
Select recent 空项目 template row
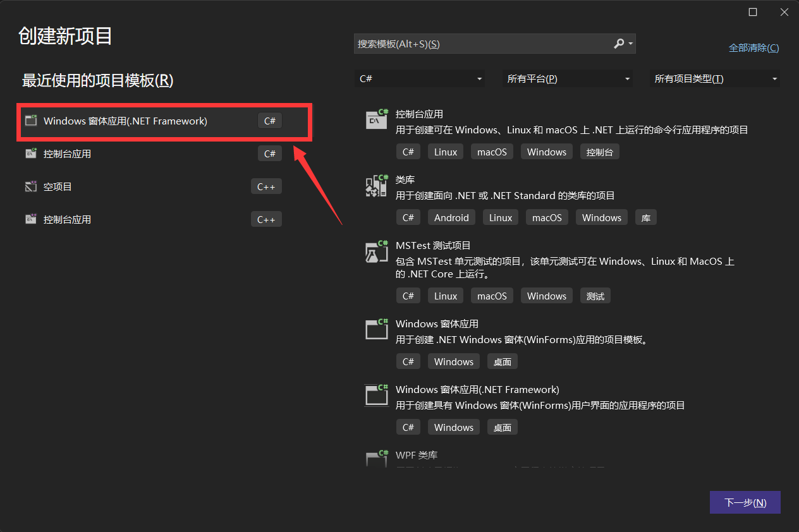pos(154,186)
